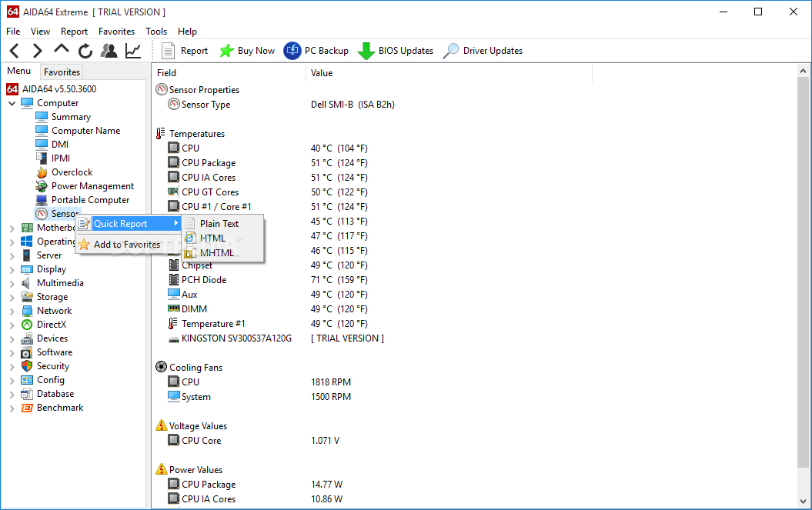This screenshot has height=510, width=812.
Task: Expand the Network tree node
Action: pos(12,312)
